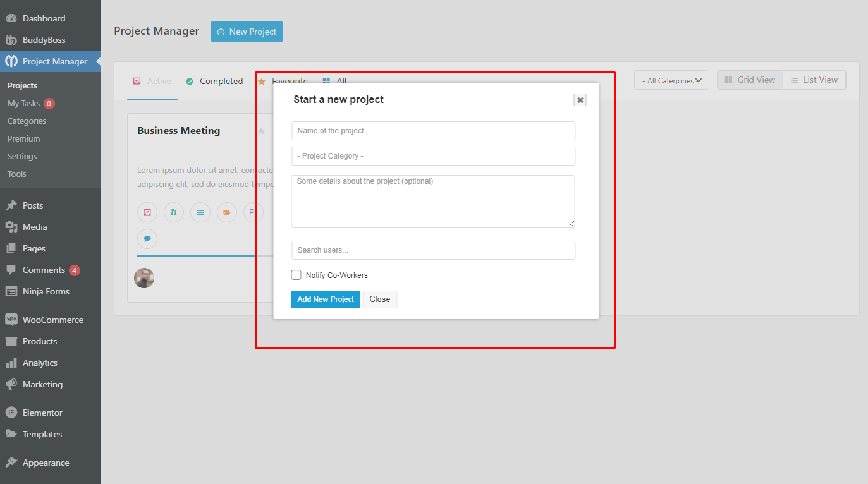The image size is (868, 484).
Task: Open the Favourite projects tab
Action: click(x=284, y=81)
